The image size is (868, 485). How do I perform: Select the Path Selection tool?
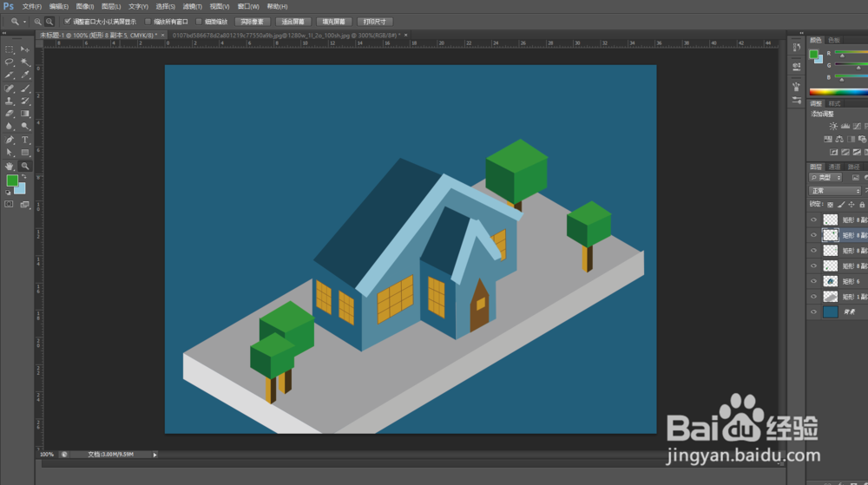click(10, 153)
